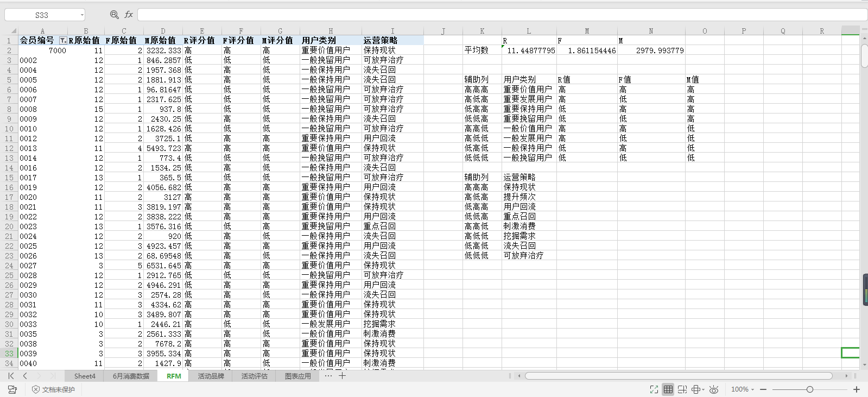The width and height of the screenshot is (868, 397).
Task: Select the 一般价值用户 cell in lookup table
Action: (x=529, y=129)
